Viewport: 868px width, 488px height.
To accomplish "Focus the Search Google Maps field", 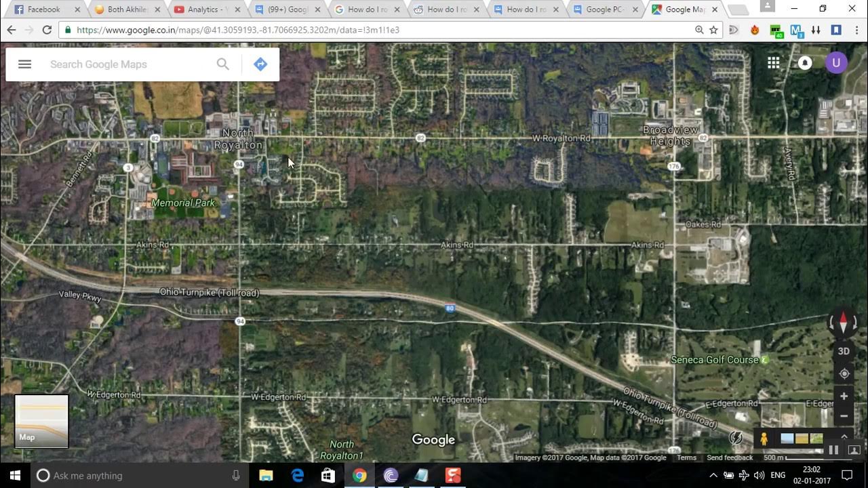I will (x=129, y=64).
